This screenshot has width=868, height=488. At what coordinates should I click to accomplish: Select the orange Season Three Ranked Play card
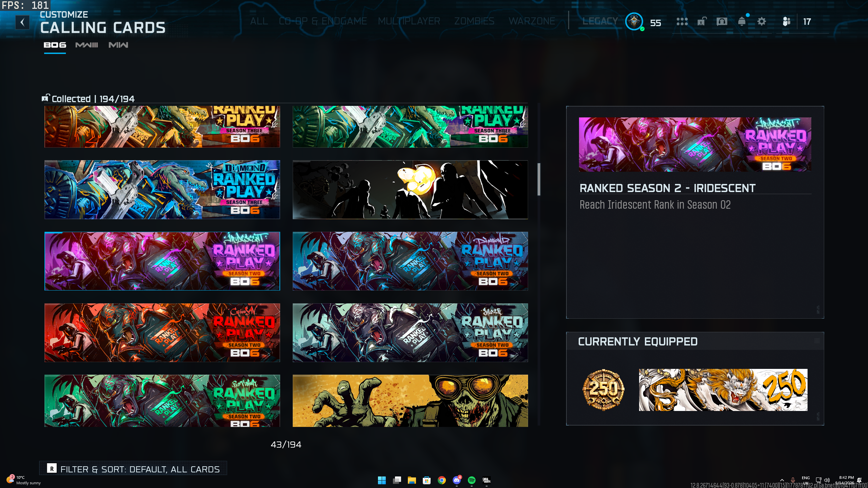162,127
